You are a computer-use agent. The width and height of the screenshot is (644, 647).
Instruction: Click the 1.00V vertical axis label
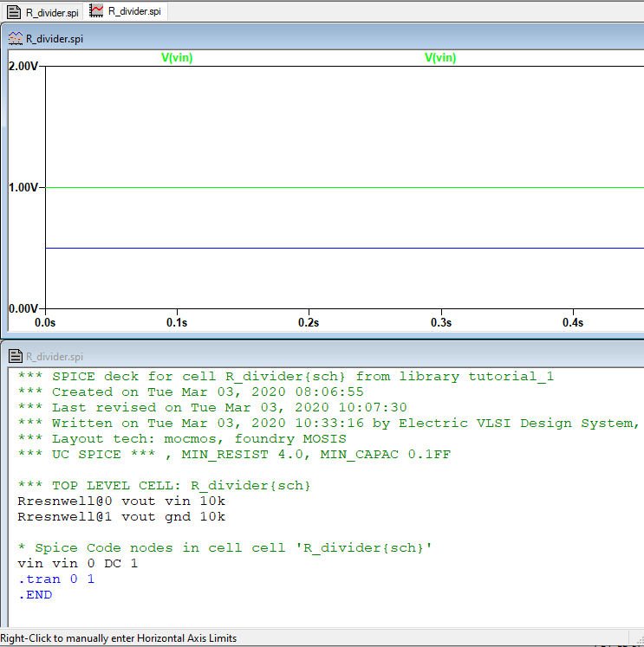click(x=23, y=188)
